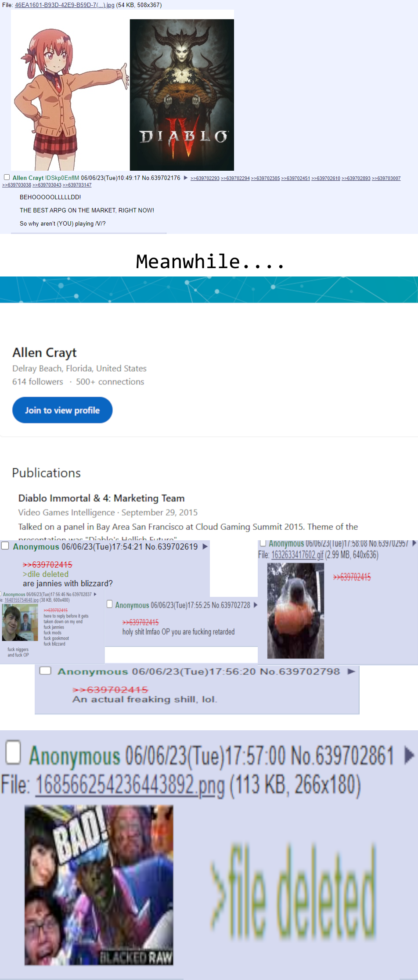Tick checkbox of post No.639702728
Screen dimensions: 418x980
click(x=110, y=604)
